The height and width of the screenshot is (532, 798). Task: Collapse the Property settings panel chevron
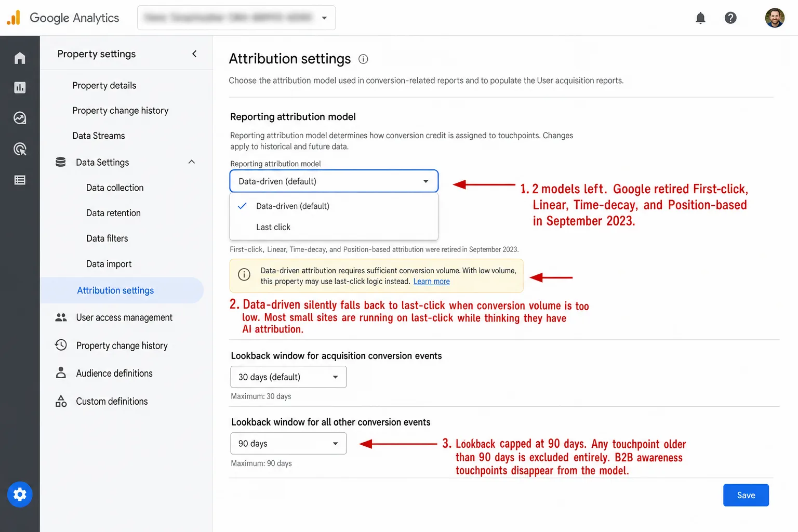(x=194, y=54)
